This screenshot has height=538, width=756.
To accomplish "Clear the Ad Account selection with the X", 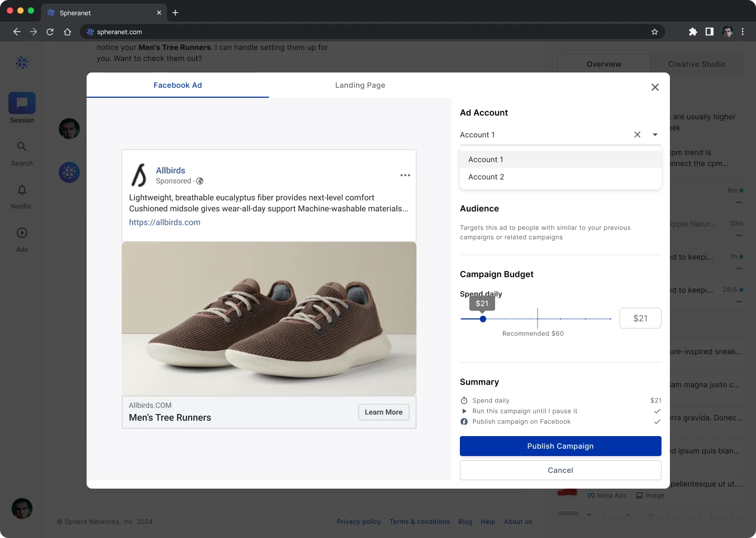I will [637, 134].
